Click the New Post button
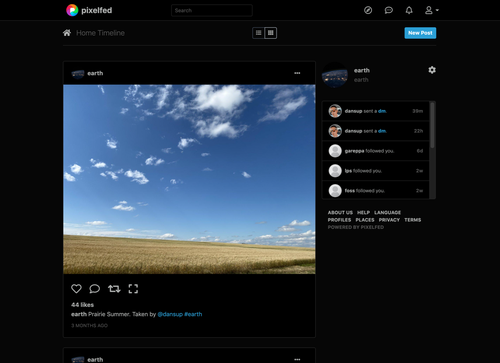Screen dimensions: 500x363 pos(420,33)
